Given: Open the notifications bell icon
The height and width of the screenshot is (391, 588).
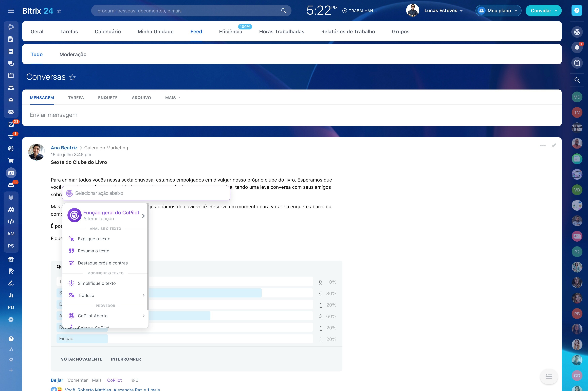Looking at the screenshot, I should pyautogui.click(x=577, y=47).
